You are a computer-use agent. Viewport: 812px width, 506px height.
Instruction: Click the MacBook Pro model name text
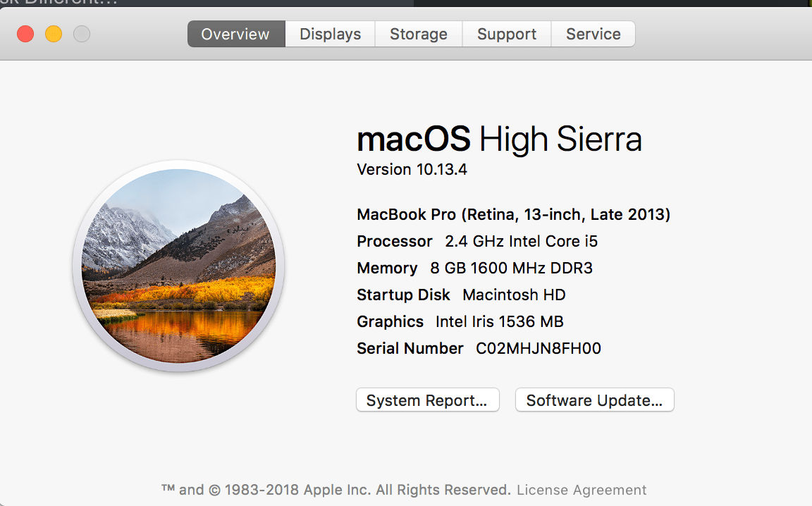513,214
